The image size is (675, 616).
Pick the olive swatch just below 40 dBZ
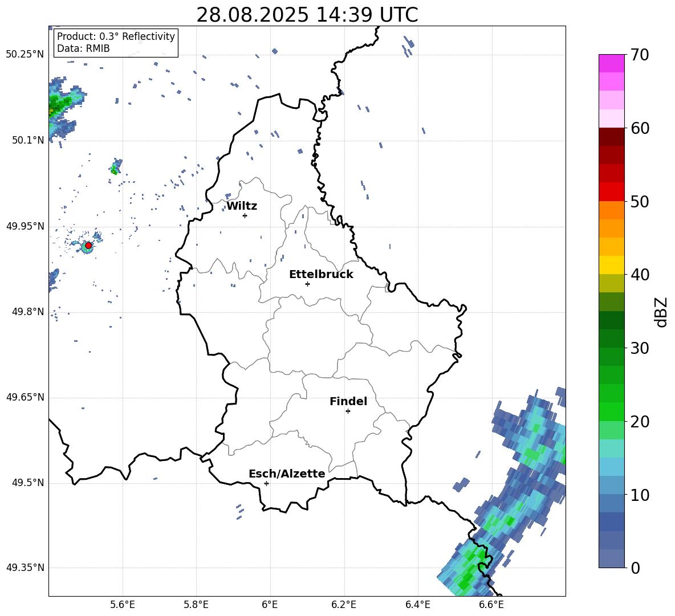(611, 283)
